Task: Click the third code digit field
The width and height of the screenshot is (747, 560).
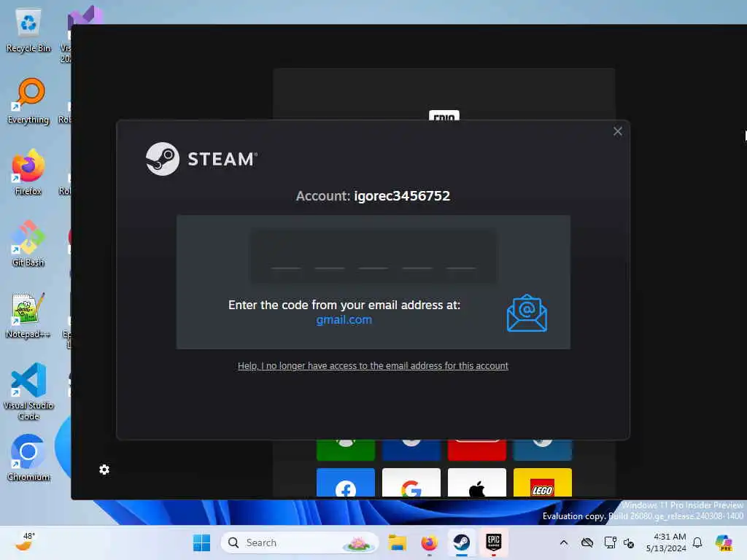Action: click(x=373, y=257)
